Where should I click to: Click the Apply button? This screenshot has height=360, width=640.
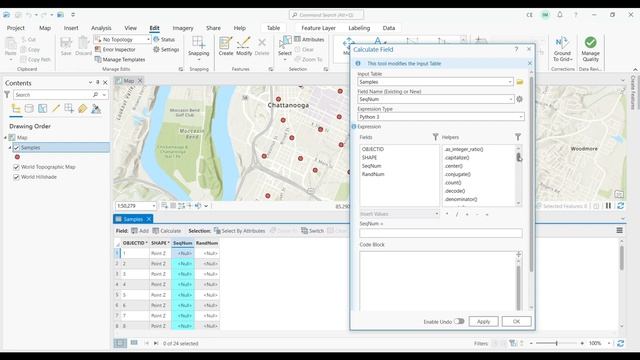point(483,321)
